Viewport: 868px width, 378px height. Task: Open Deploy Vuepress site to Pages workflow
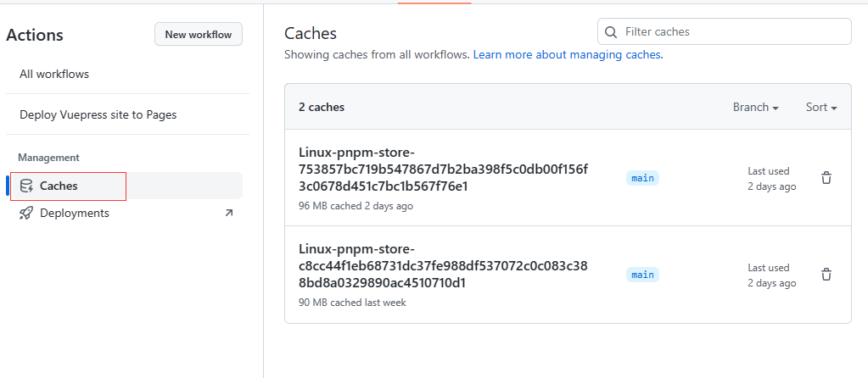98,114
